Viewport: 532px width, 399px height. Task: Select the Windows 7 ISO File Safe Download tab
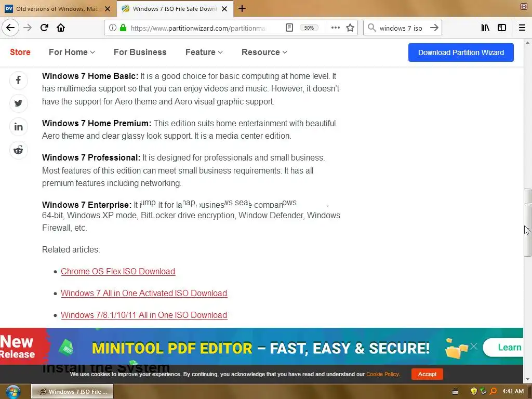pos(175,9)
